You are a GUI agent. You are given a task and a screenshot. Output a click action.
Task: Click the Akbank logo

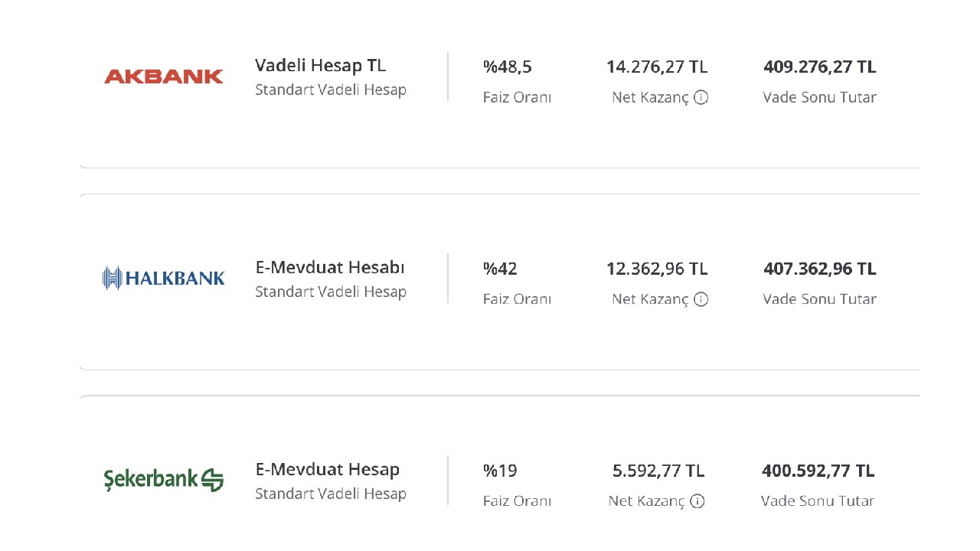coord(164,77)
